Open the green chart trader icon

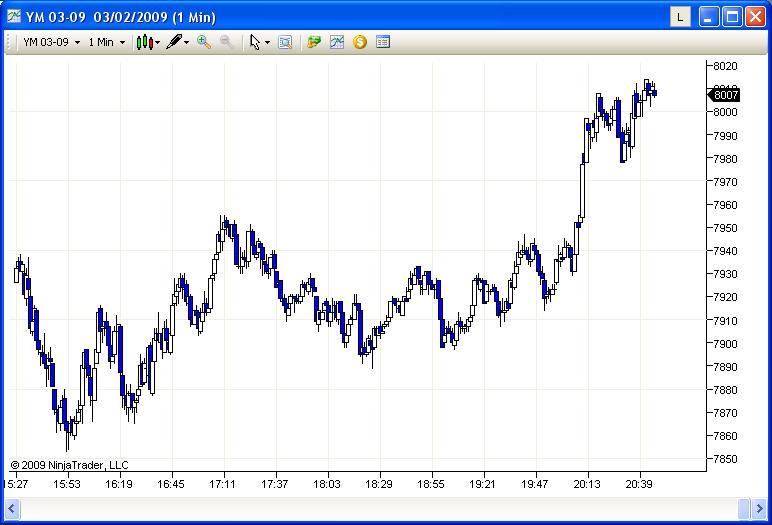(314, 42)
